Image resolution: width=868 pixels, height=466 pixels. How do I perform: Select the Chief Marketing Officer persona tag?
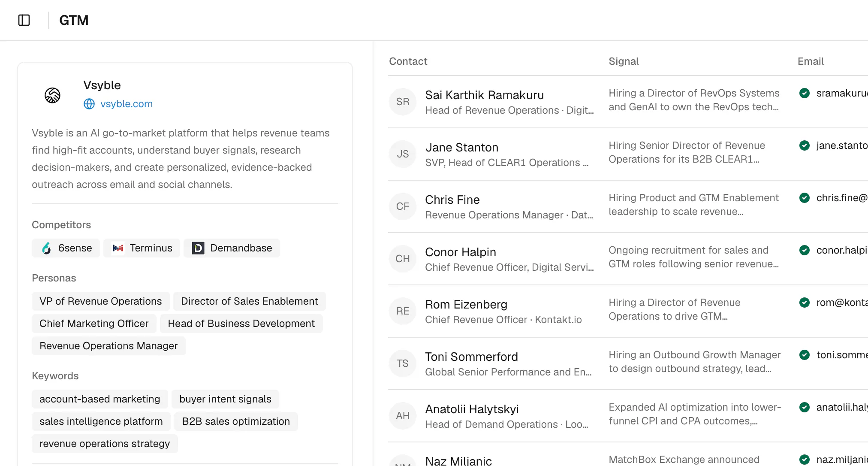pyautogui.click(x=94, y=324)
